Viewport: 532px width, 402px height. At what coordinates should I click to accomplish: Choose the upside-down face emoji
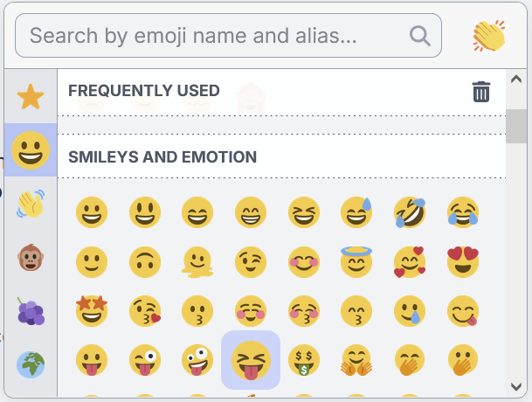(144, 261)
